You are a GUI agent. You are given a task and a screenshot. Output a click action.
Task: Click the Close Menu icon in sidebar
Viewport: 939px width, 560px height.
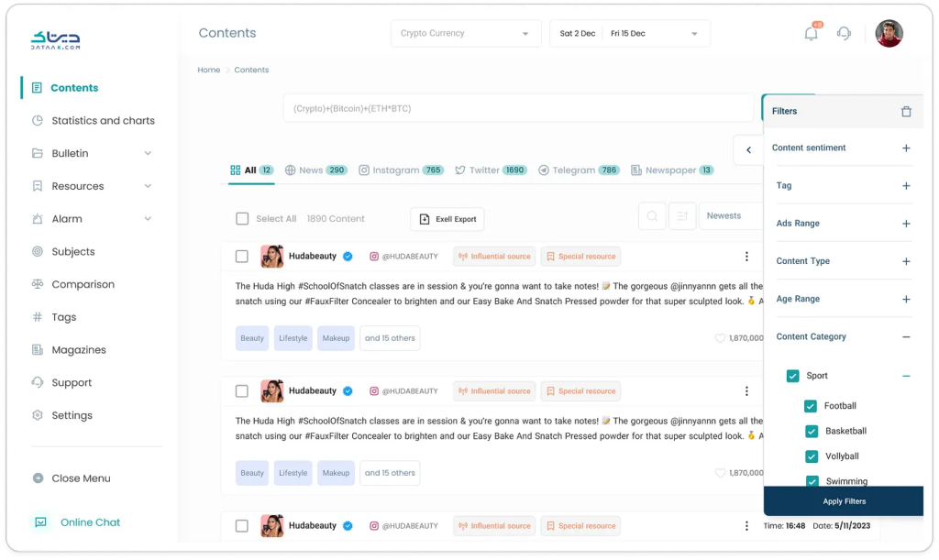tap(38, 478)
